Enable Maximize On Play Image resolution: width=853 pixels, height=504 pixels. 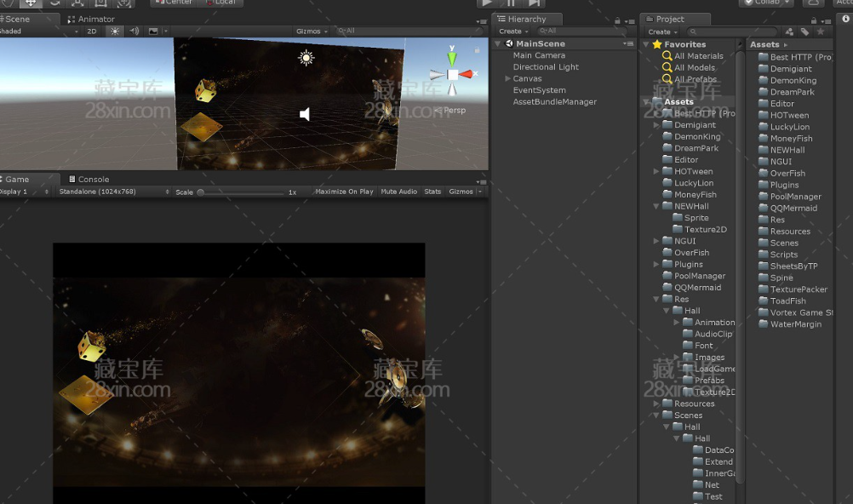coord(344,192)
